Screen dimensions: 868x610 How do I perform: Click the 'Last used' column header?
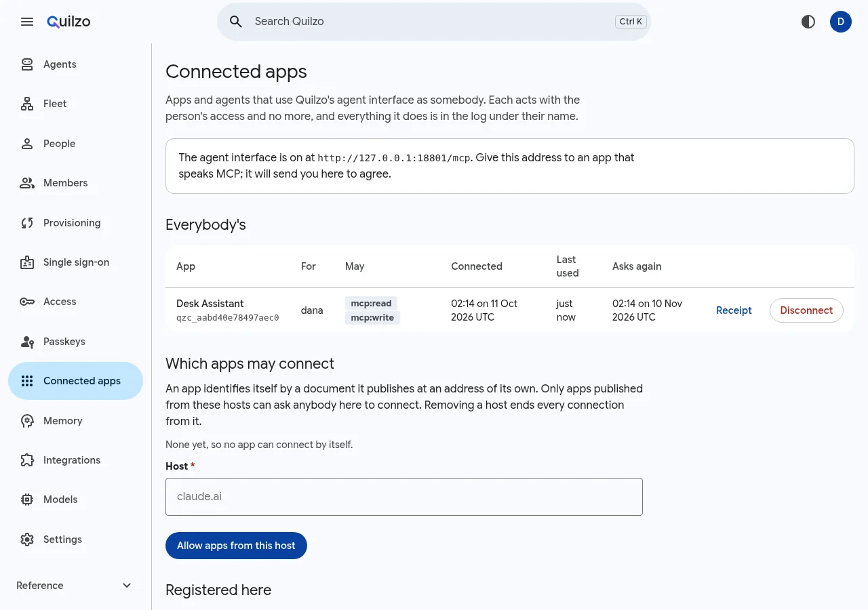coord(568,266)
